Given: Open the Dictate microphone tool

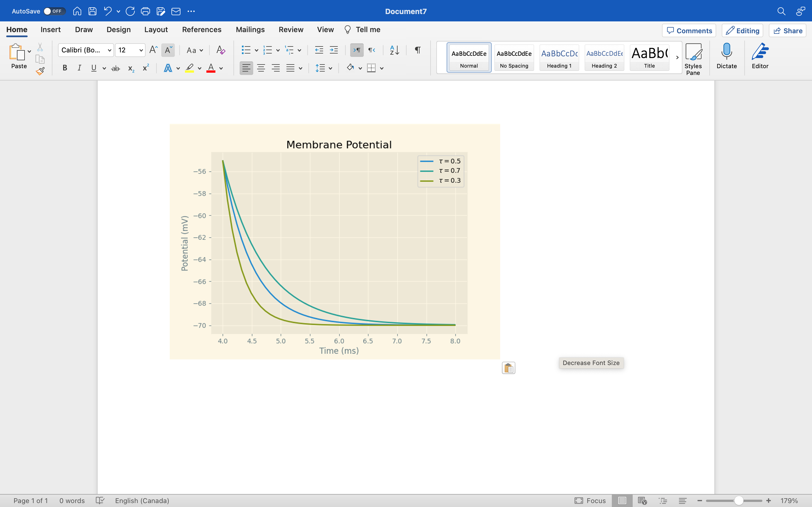Looking at the screenshot, I should tap(727, 56).
